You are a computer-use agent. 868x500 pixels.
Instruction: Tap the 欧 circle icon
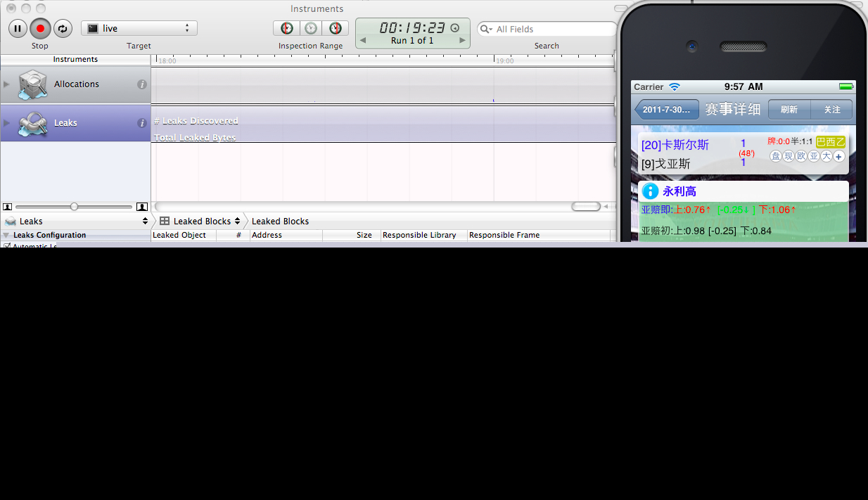tap(801, 156)
